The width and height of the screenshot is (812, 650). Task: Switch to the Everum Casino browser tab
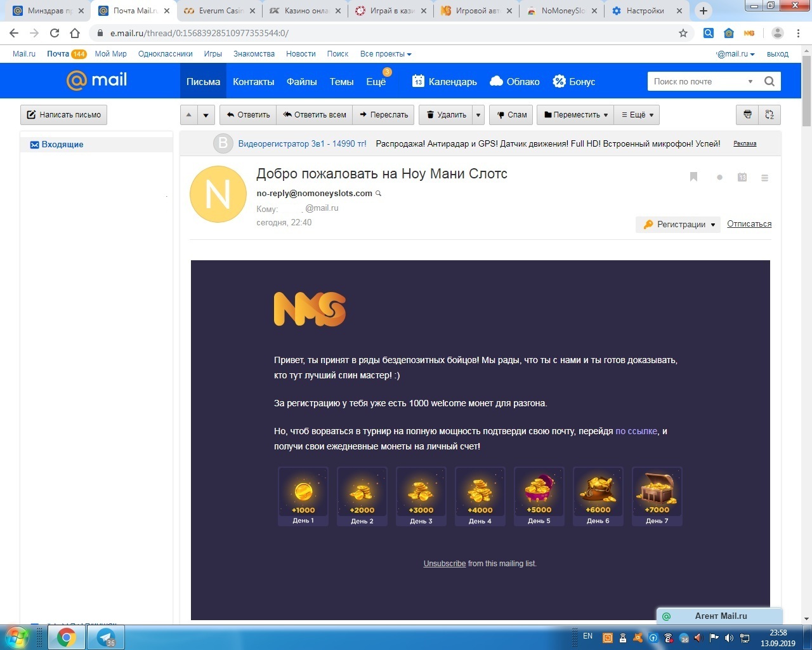(x=219, y=11)
